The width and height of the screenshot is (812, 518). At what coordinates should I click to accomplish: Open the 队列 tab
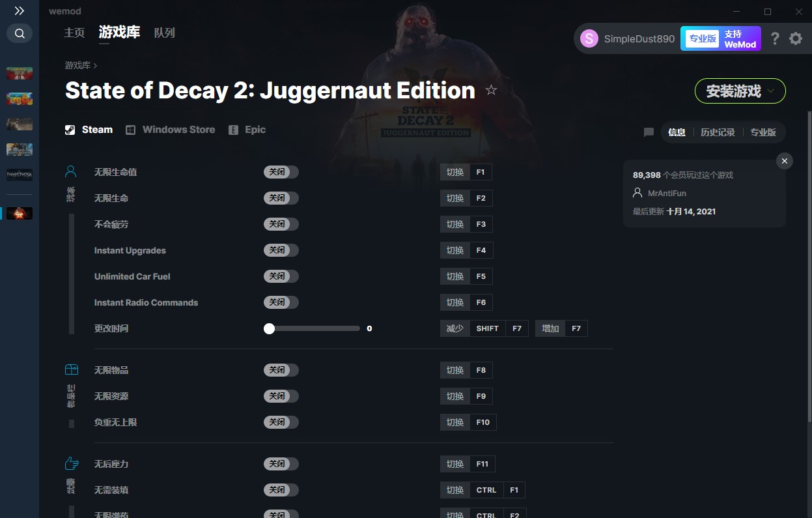(x=165, y=33)
